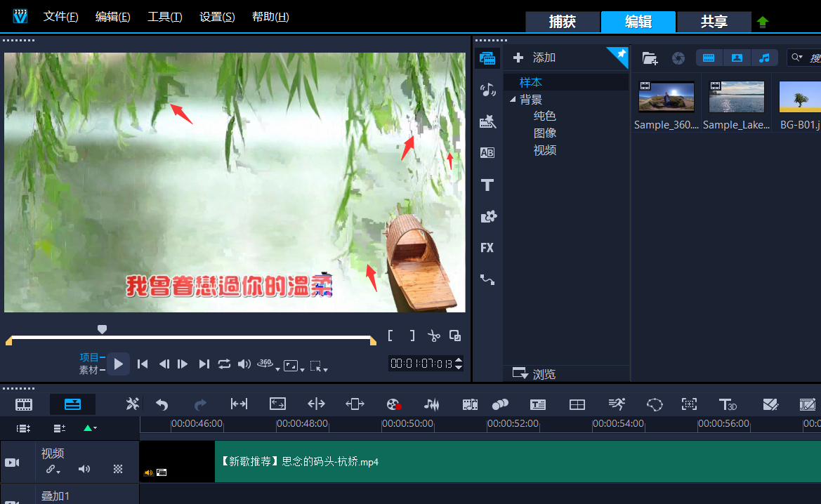The height and width of the screenshot is (504, 821).
Task: Collapse the 背景 tree node triangle
Action: pos(513,99)
